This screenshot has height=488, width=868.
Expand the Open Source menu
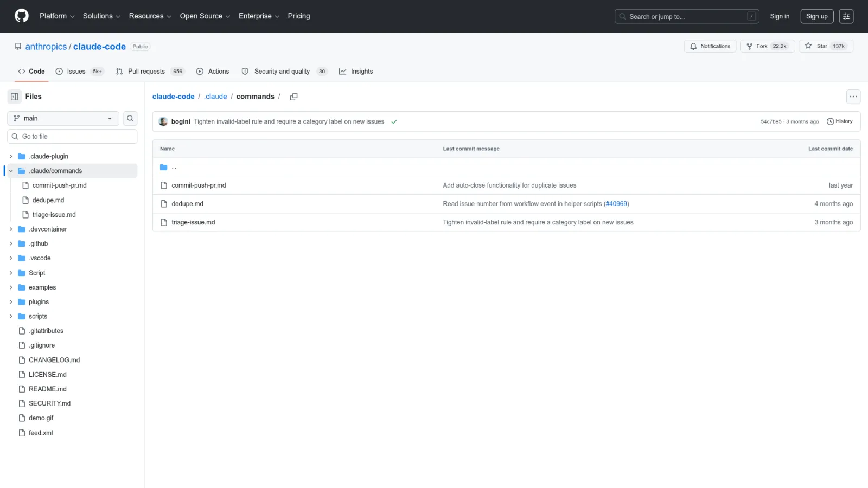coord(205,16)
